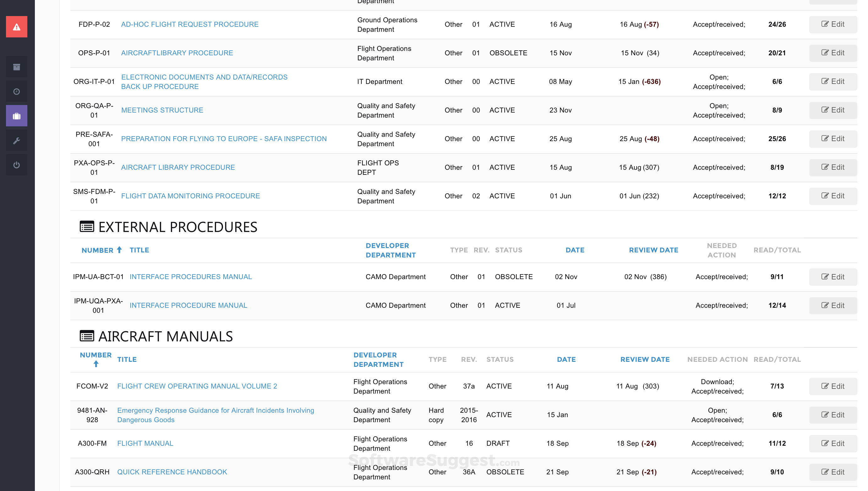Click the External Procedures list icon

[87, 227]
